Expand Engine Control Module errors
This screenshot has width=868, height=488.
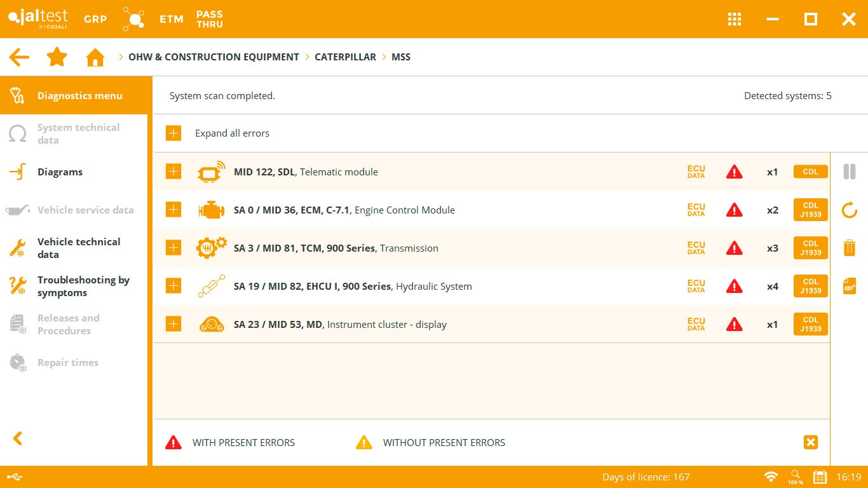point(173,210)
